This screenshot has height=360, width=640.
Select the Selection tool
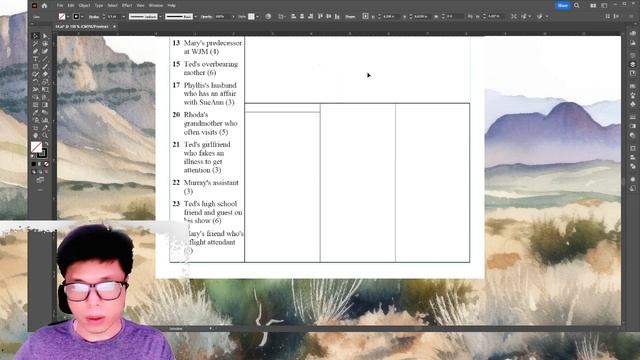[36, 36]
